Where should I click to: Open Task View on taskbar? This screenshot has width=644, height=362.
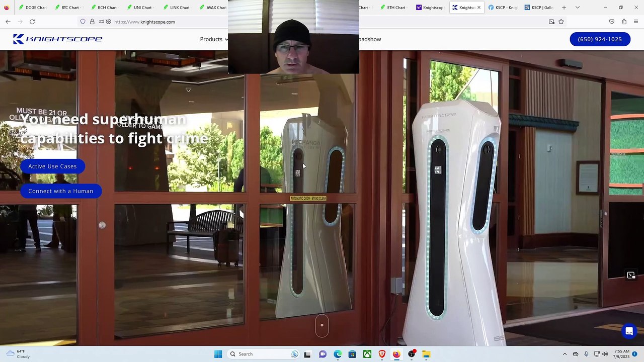[307, 354]
